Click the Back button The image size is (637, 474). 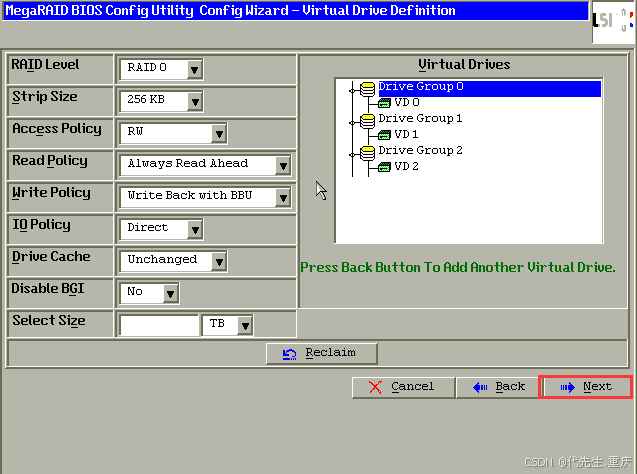coord(497,387)
